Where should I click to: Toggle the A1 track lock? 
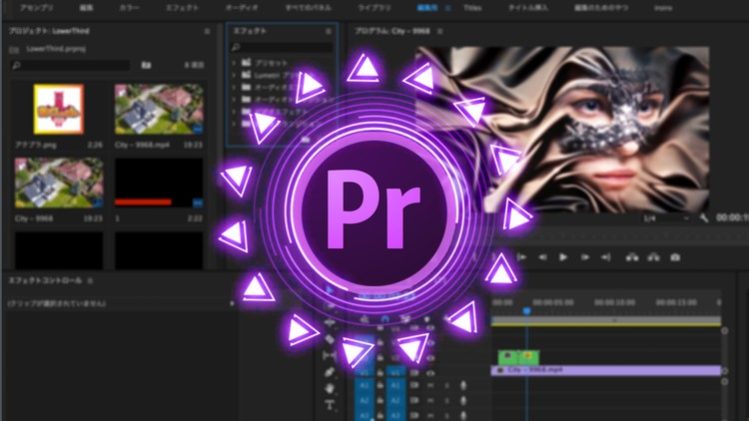(x=380, y=385)
